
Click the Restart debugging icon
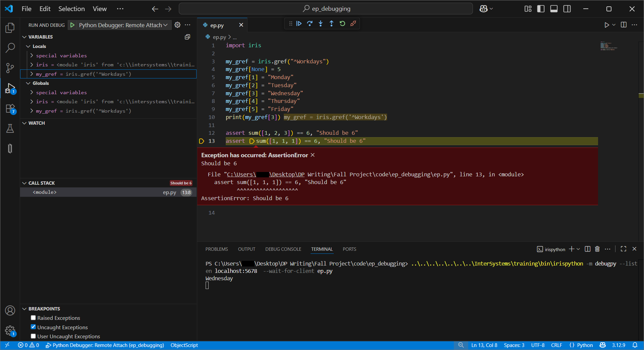[x=342, y=23]
